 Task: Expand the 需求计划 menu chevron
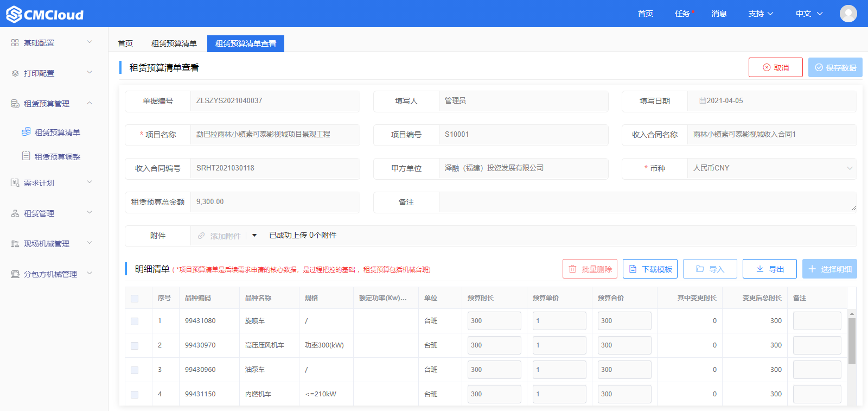tap(90, 182)
